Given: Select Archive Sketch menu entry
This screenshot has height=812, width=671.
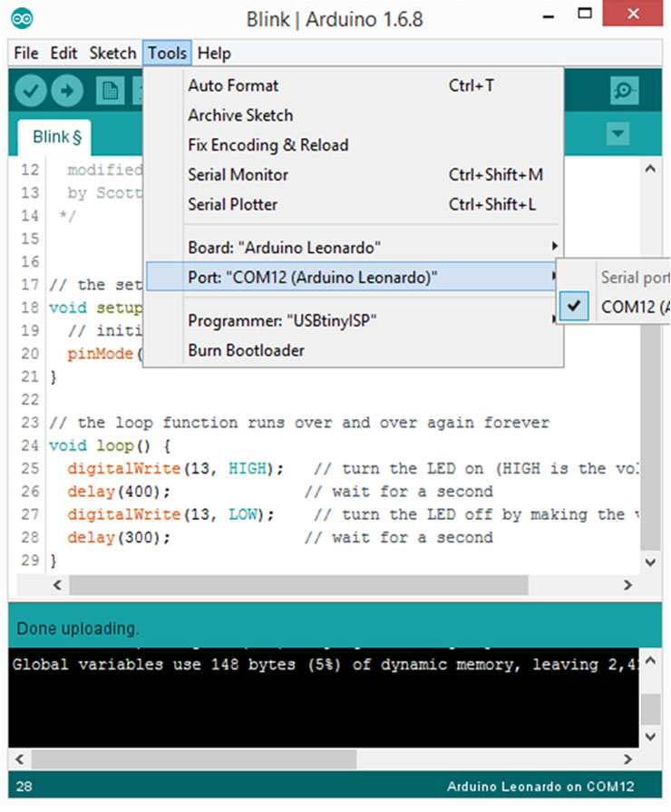Looking at the screenshot, I should pos(355,115).
